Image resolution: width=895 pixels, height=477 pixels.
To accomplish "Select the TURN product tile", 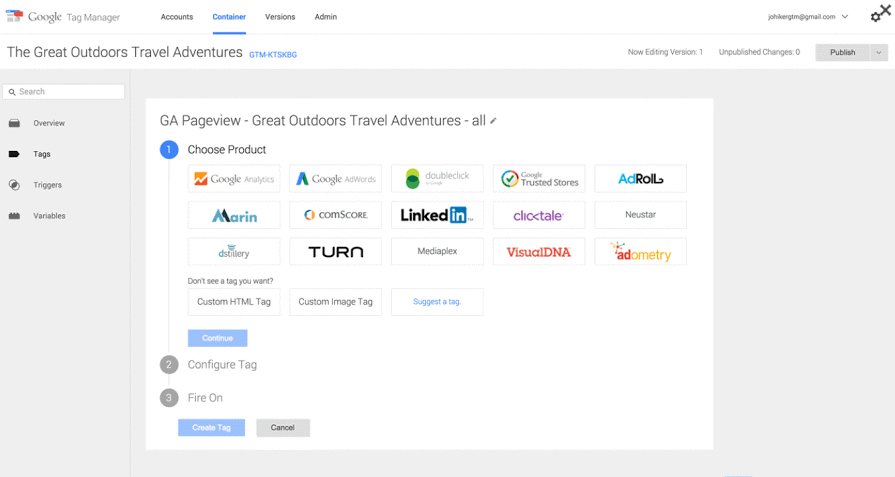I will [x=336, y=252].
